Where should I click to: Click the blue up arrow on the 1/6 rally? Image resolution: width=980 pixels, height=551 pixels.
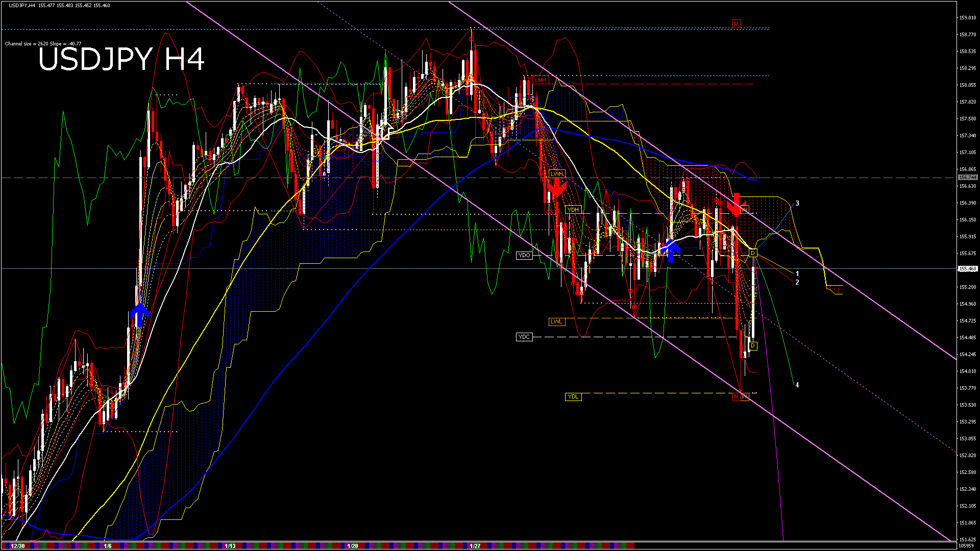pyautogui.click(x=139, y=315)
